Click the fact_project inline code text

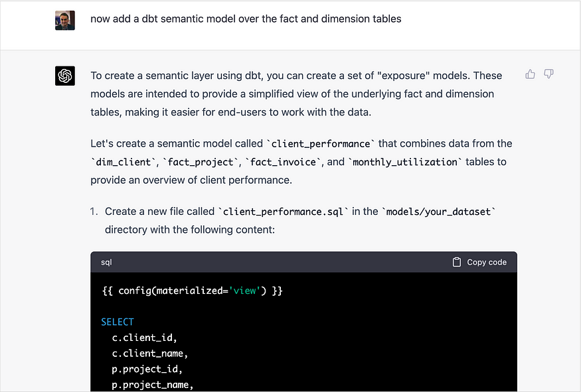(201, 162)
